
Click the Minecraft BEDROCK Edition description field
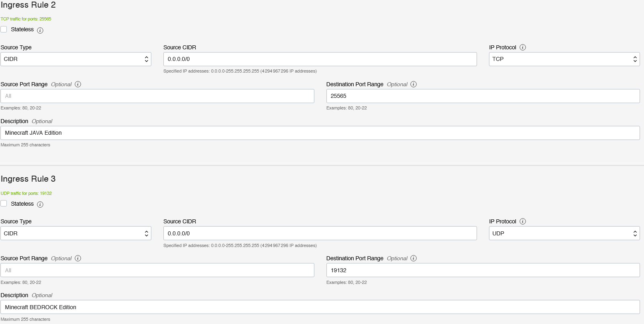coord(320,307)
